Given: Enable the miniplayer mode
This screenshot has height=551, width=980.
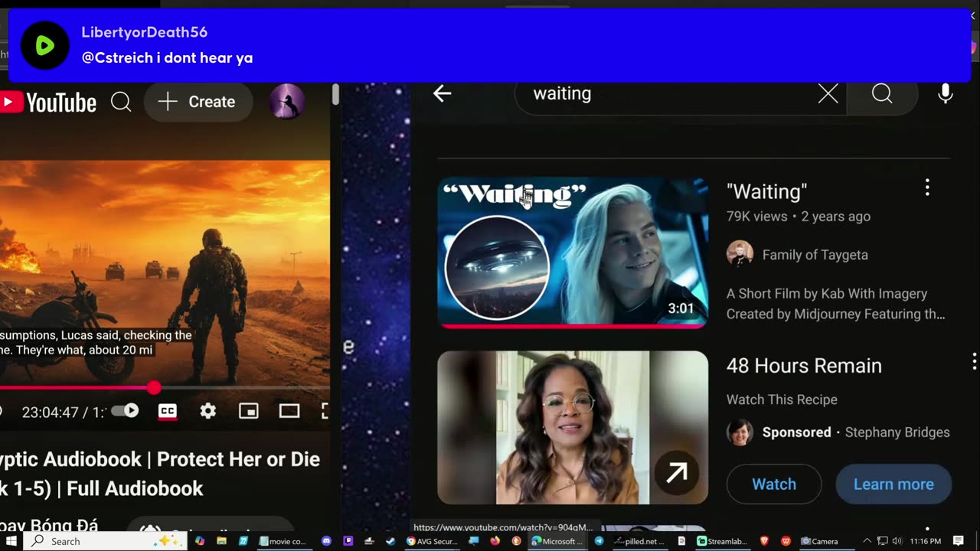Looking at the screenshot, I should tap(248, 412).
